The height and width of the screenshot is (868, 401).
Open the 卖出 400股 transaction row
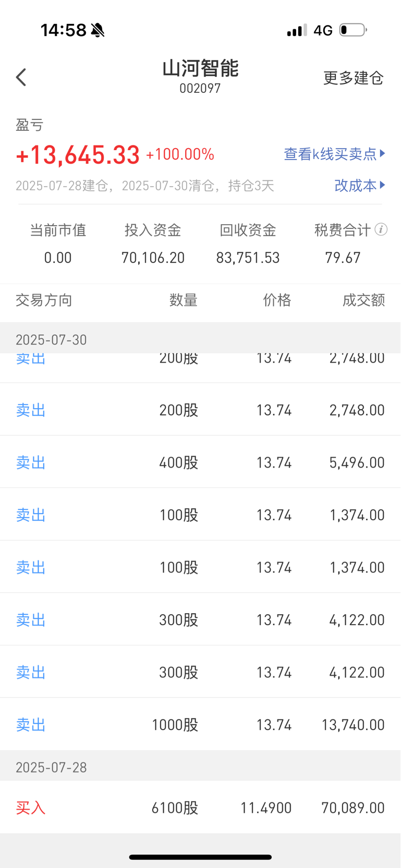pos(200,462)
